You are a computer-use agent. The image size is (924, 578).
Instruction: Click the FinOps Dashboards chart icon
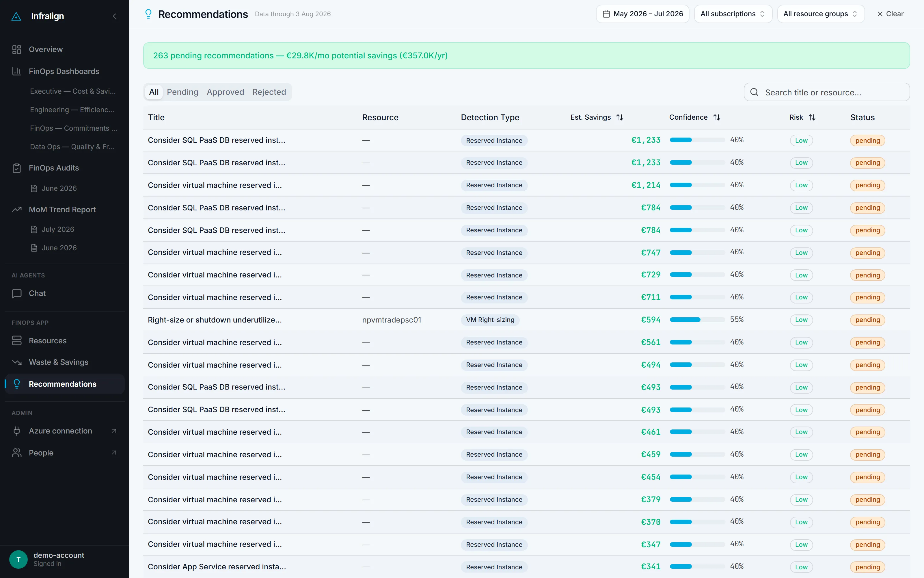tap(16, 71)
